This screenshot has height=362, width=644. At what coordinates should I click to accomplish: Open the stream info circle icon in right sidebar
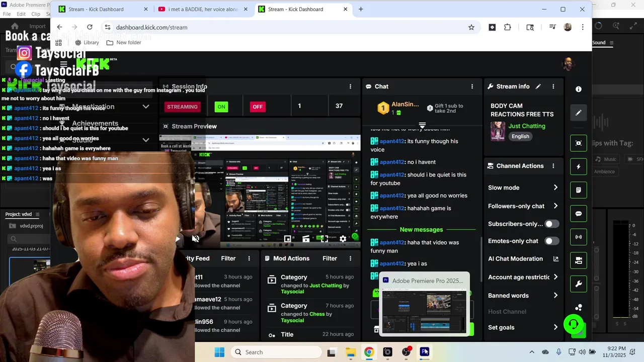(579, 89)
